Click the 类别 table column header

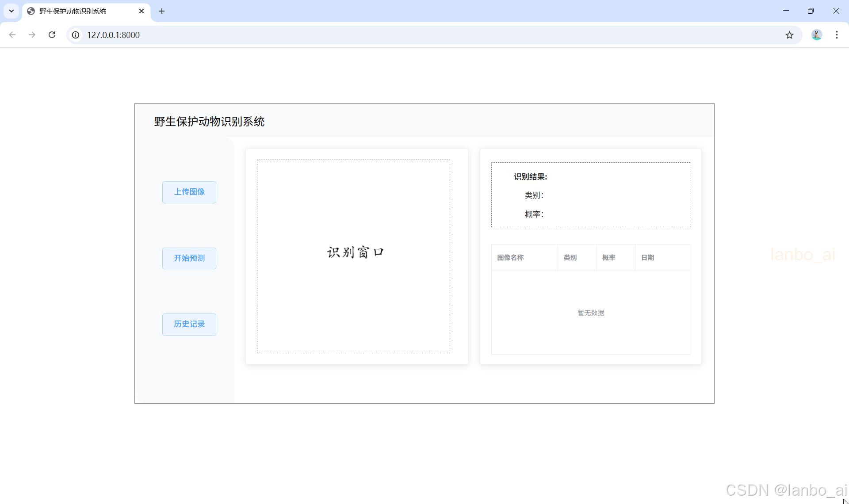coord(570,257)
